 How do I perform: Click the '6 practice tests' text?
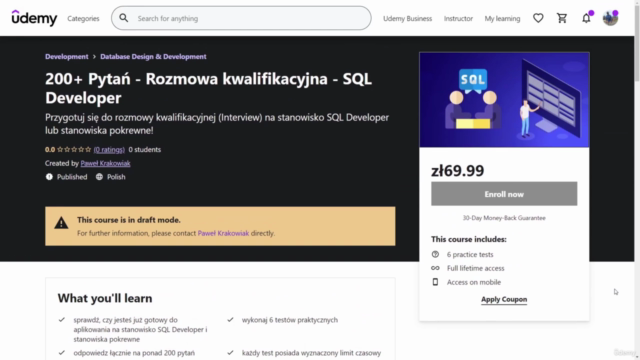(x=470, y=254)
